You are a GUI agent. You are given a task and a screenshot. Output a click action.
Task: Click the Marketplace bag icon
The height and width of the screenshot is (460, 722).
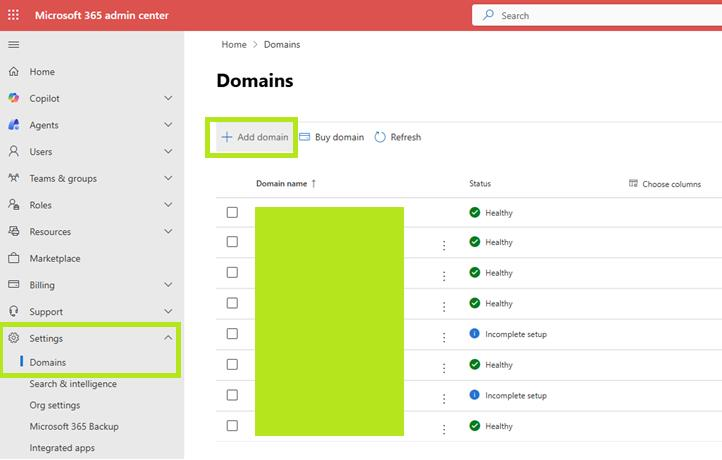[x=14, y=258]
